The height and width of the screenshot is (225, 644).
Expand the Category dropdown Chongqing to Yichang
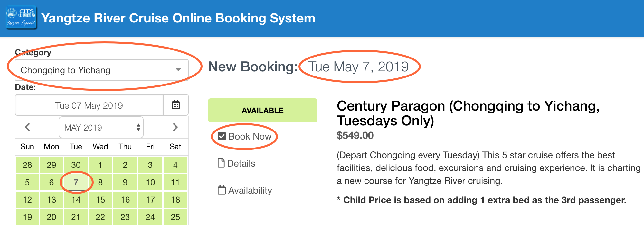[102, 70]
